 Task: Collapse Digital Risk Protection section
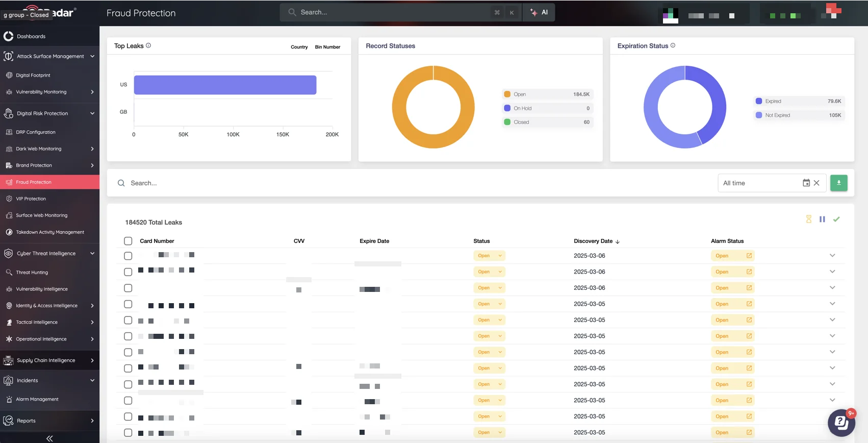tap(92, 113)
